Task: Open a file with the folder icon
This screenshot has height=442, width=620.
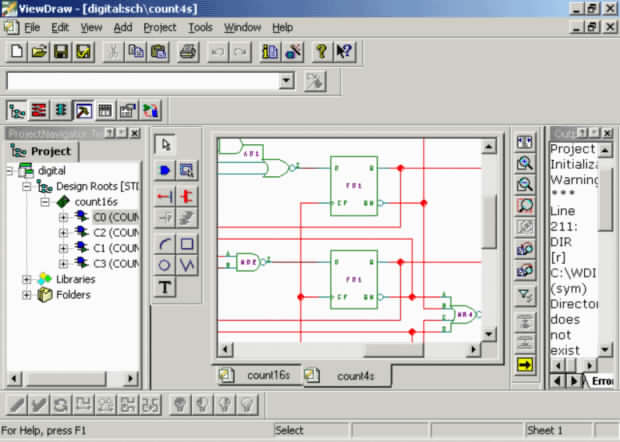Action: (x=39, y=52)
